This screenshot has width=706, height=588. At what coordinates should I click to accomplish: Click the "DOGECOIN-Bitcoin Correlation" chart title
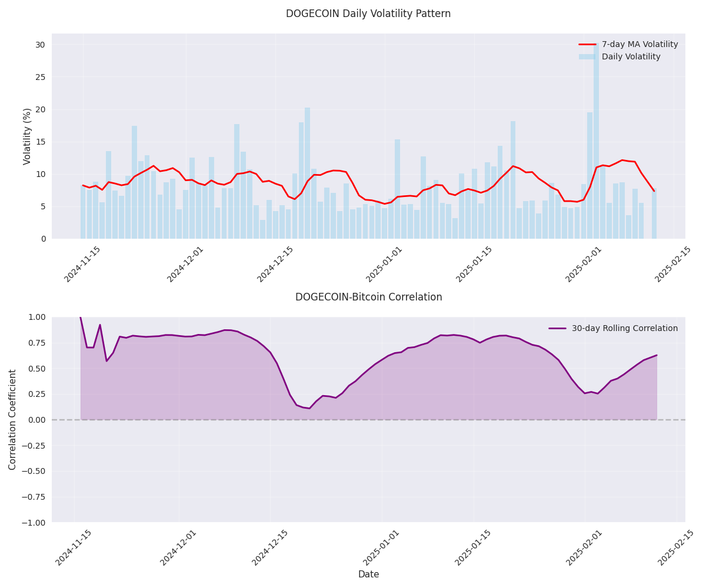368,298
